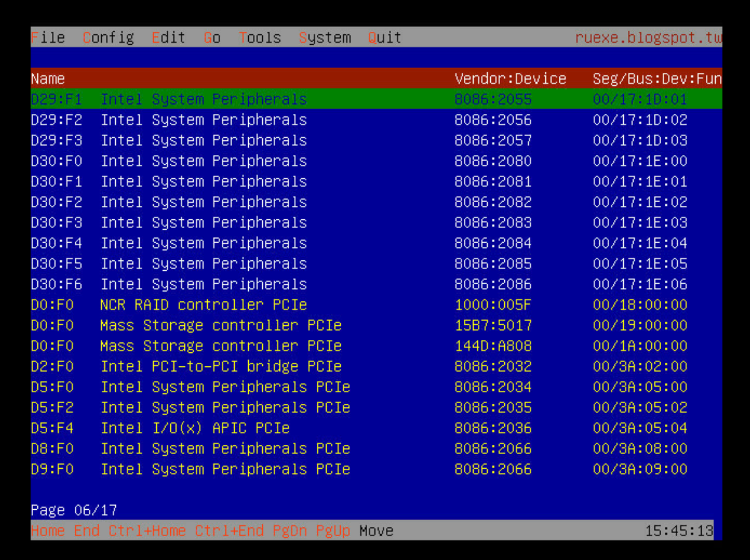Select the D30:F0 Intel System Peripherals row
This screenshot has height=560, width=750.
pos(376,161)
